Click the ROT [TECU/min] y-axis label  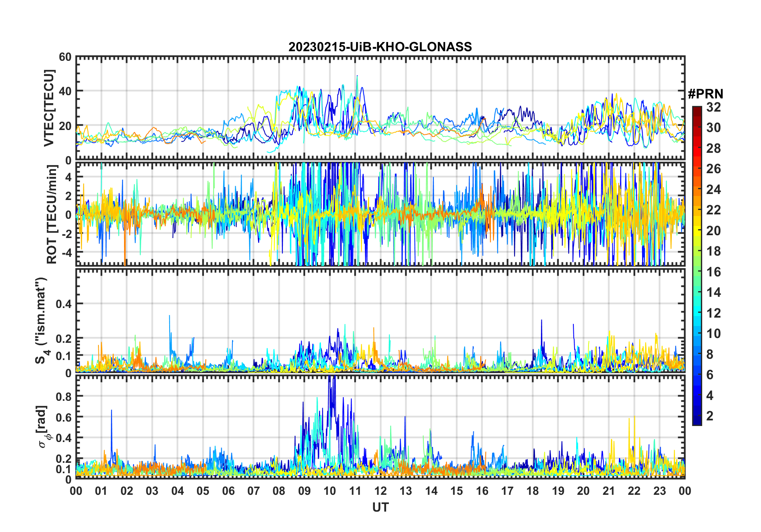52,214
